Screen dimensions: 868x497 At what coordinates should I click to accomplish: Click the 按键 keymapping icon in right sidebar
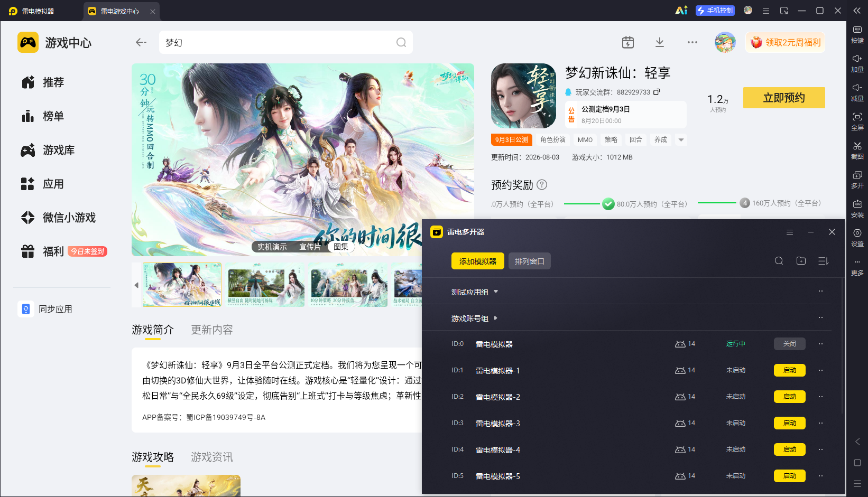pyautogui.click(x=857, y=35)
